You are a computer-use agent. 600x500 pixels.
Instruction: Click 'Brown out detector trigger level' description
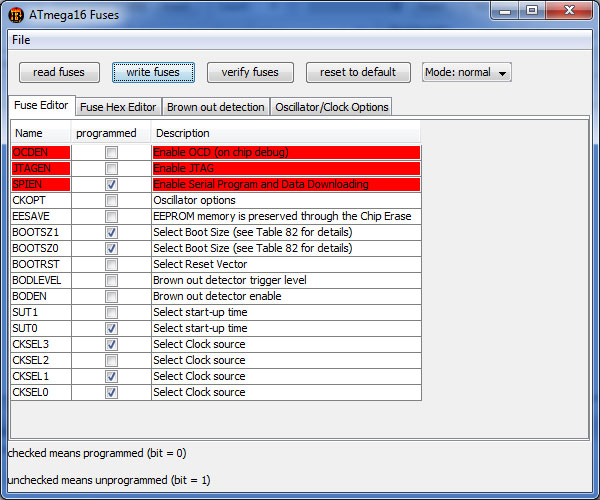[286, 280]
